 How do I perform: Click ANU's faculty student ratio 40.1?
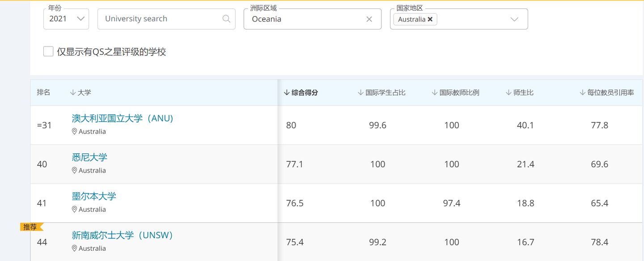point(525,126)
